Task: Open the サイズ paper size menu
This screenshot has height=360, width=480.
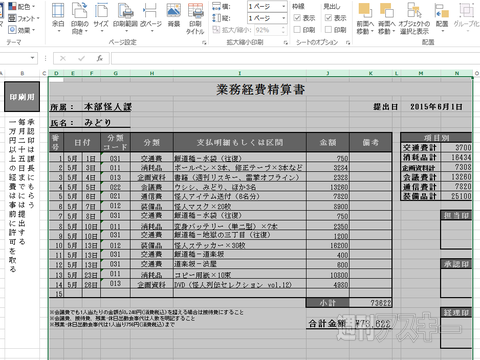Action: click(x=101, y=18)
